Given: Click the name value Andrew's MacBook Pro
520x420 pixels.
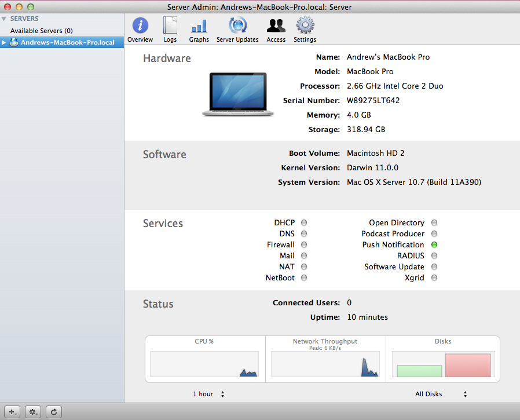Looking at the screenshot, I should (388, 57).
